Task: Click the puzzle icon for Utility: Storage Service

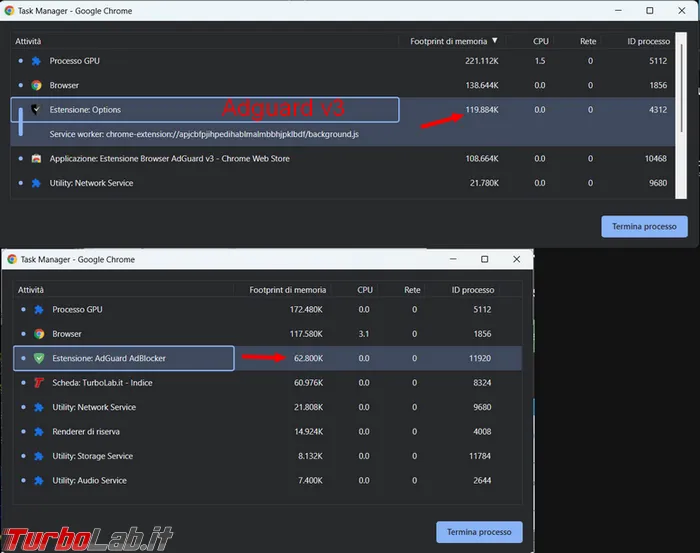Action: (x=39, y=456)
